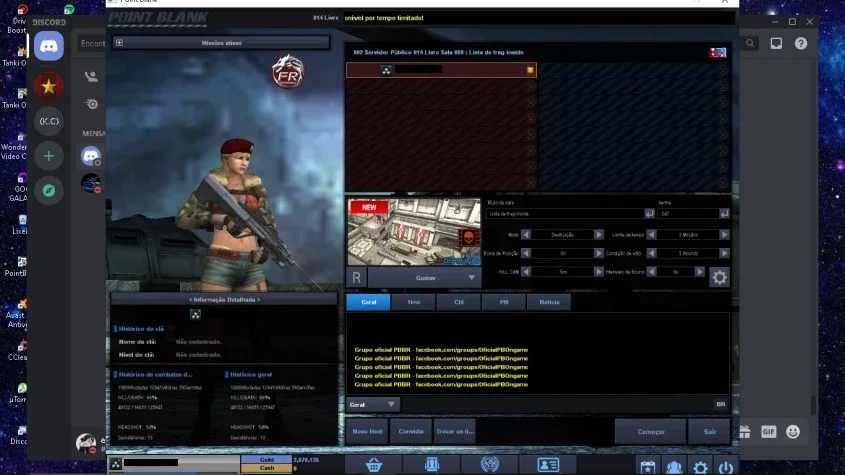This screenshot has height=475, width=845.
Task: Click the Começar button
Action: [650, 432]
